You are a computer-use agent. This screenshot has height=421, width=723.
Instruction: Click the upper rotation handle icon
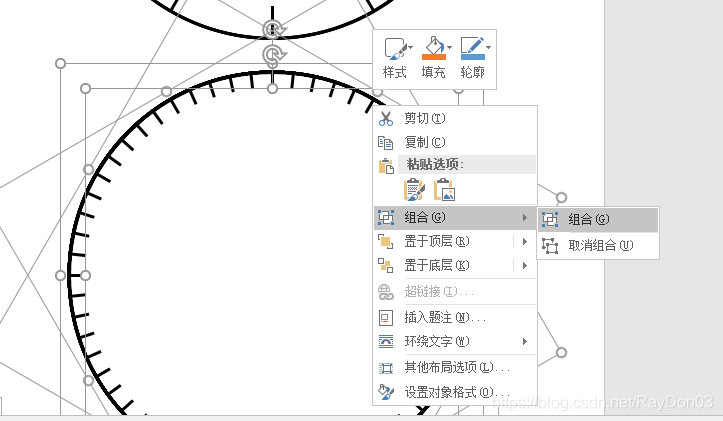click(x=274, y=30)
